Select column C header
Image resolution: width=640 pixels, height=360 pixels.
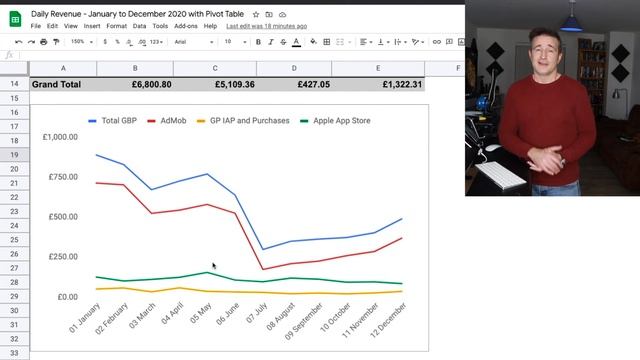(215, 68)
